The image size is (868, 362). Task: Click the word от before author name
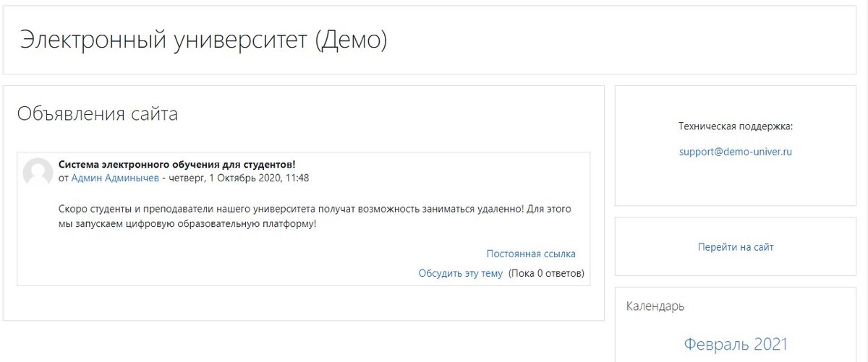[64, 178]
